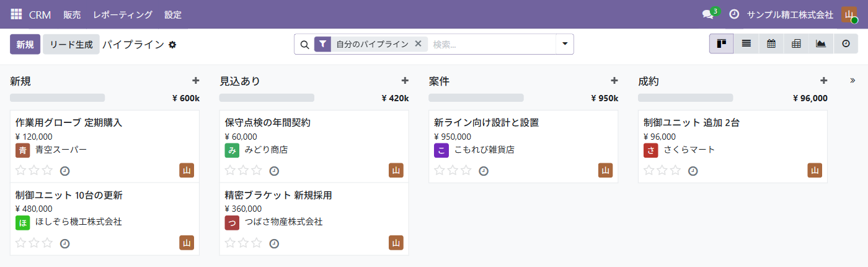Switch to Pivot table view
The width and height of the screenshot is (868, 267).
pyautogui.click(x=796, y=44)
